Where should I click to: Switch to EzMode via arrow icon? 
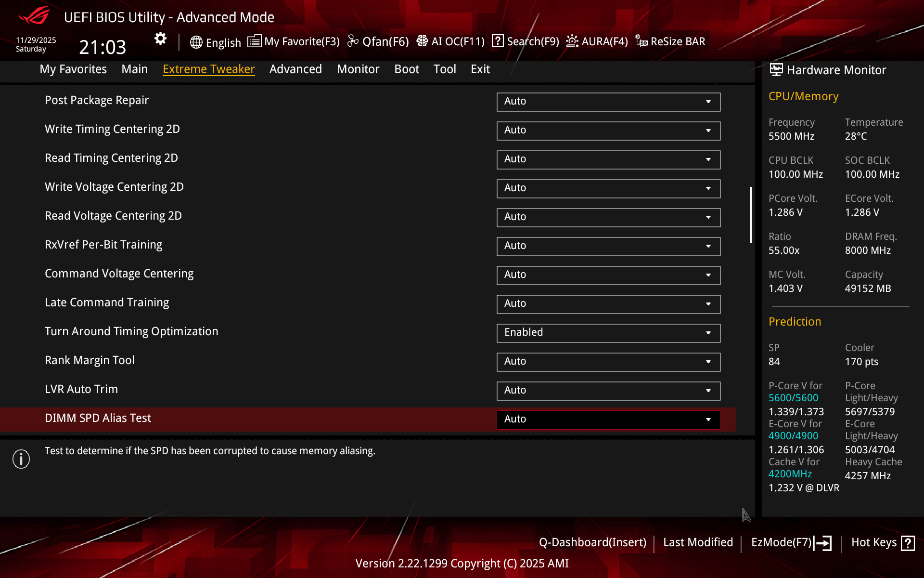click(x=823, y=543)
